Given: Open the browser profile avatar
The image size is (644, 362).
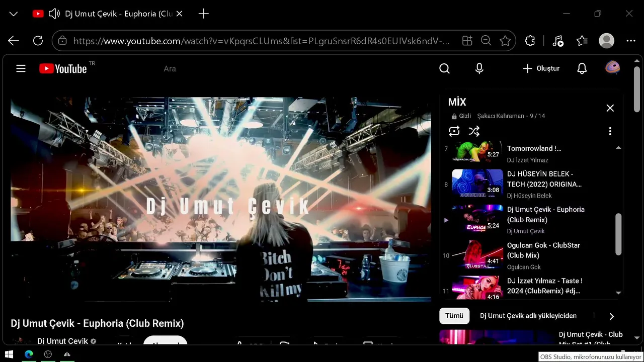Looking at the screenshot, I should click(x=607, y=41).
